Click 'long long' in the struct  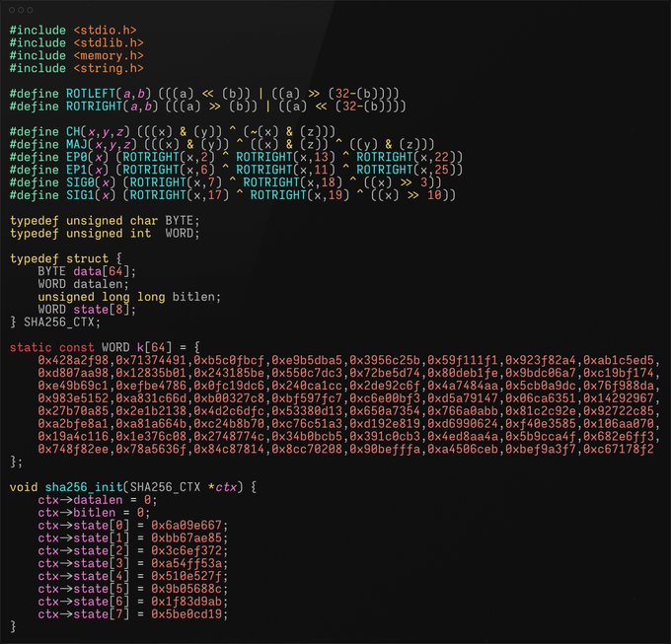(133, 297)
